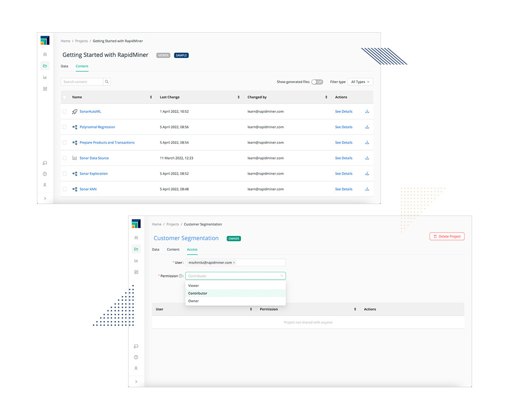Open the Polynomial Regression item

[x=97, y=127]
